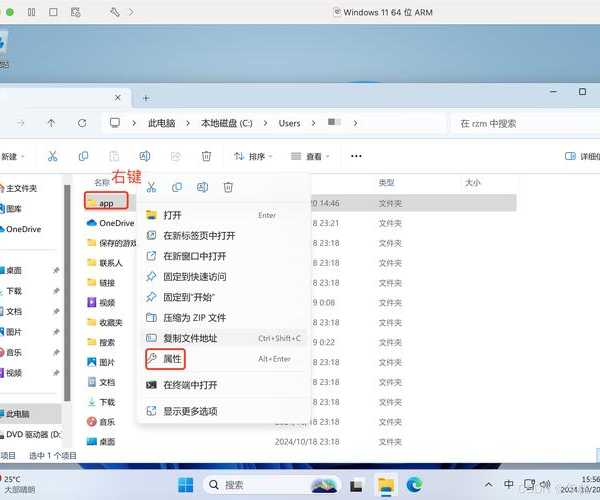Click the Cut icon in the context menu
This screenshot has height=500, width=600.
click(x=151, y=187)
